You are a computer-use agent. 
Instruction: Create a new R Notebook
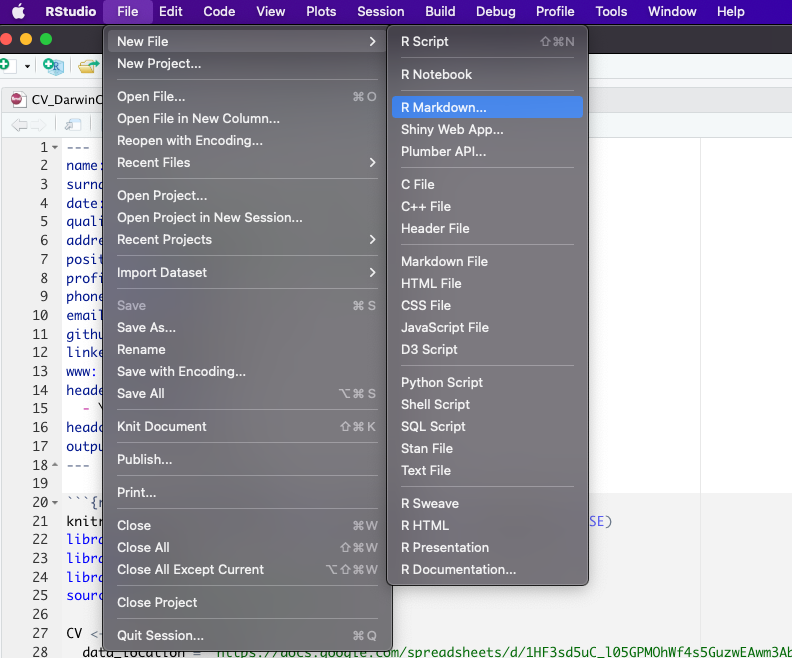tap(487, 74)
